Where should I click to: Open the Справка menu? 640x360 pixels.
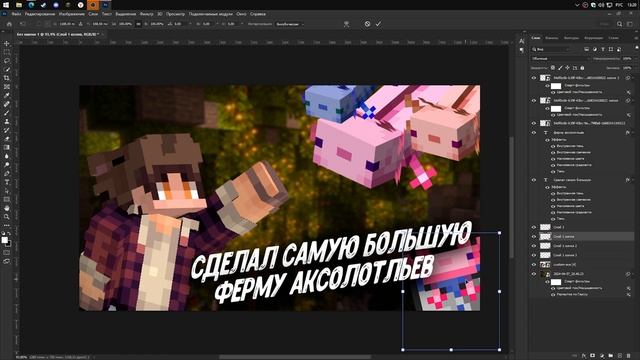point(258,14)
